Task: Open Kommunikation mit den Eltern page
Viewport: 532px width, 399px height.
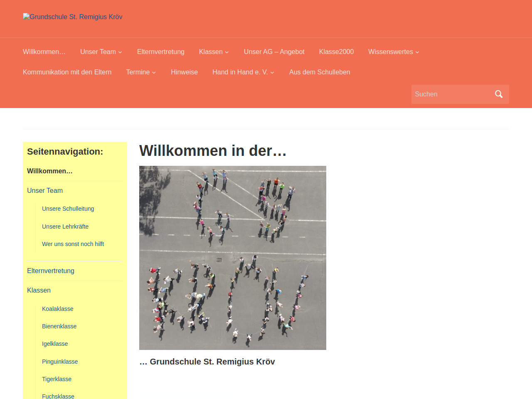Action: coord(67,72)
